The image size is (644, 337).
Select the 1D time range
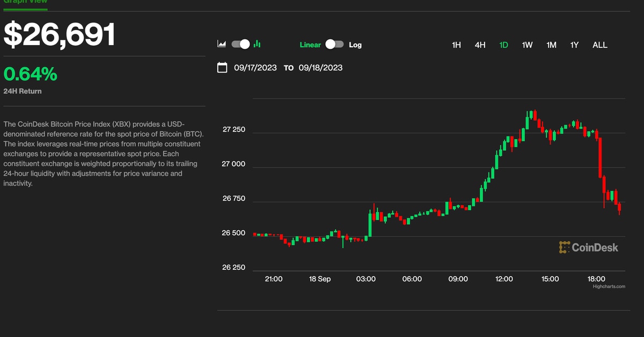pos(503,45)
